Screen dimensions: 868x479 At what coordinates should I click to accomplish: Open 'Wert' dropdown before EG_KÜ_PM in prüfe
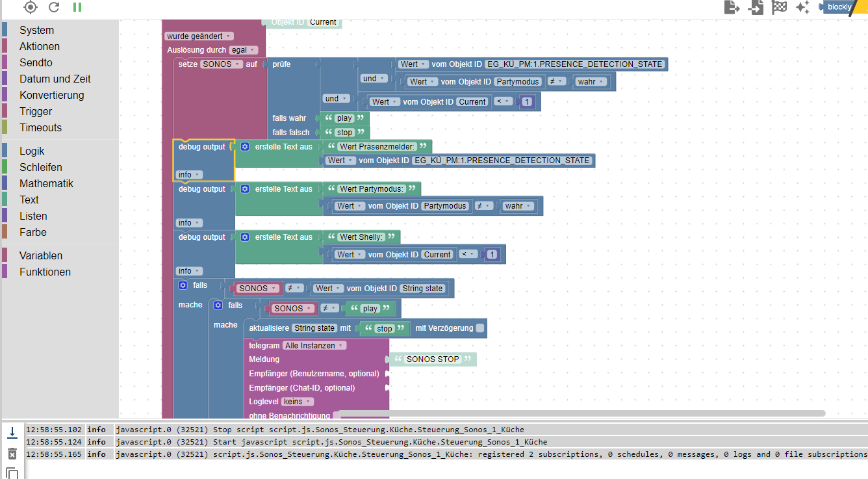pos(414,64)
